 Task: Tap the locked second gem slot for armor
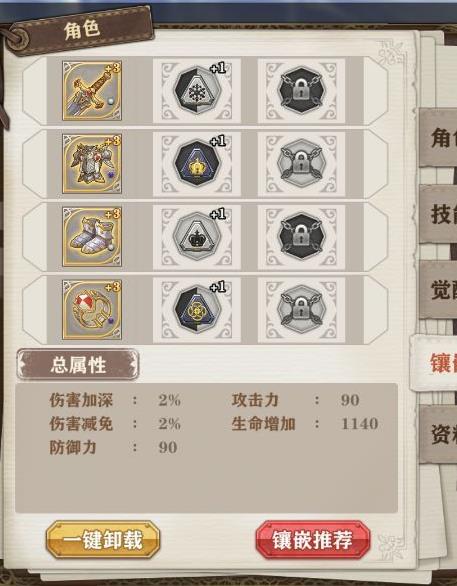301,164
